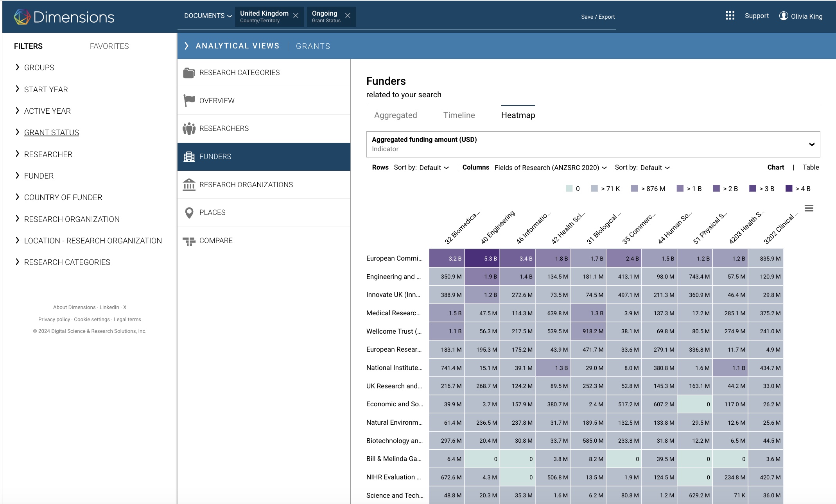The image size is (836, 504).
Task: Expand the Country of Funder filter
Action: point(17,197)
